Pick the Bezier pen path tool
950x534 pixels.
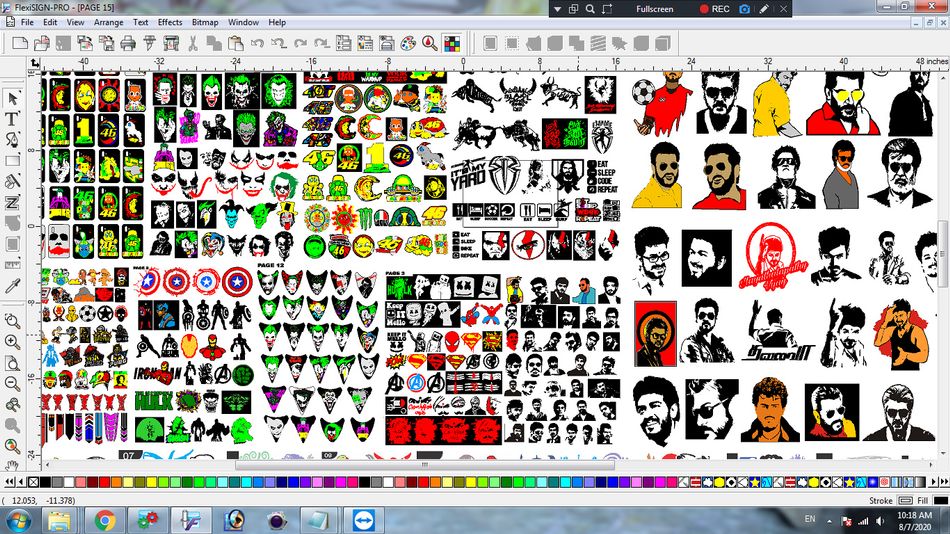12,139
